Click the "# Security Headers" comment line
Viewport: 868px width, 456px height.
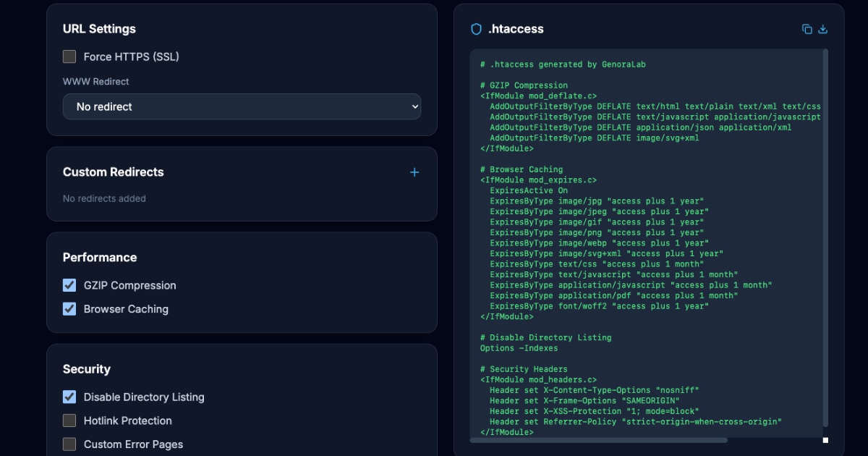[x=524, y=369]
